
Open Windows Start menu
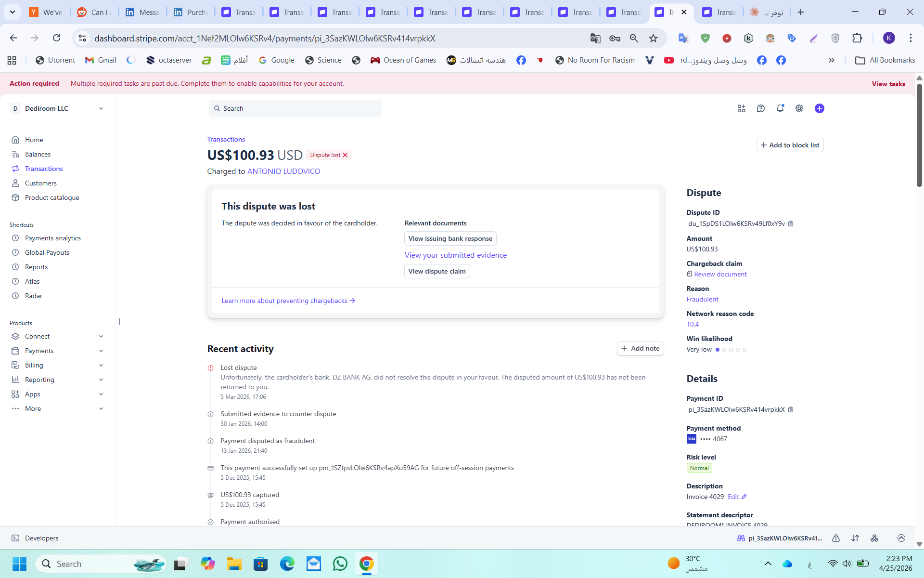pos(20,564)
